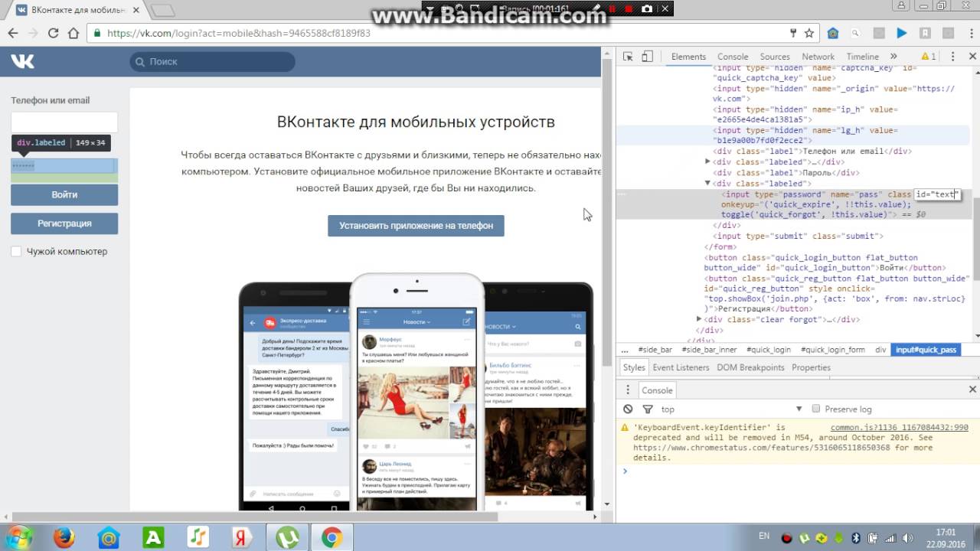Click the VK logo in the header
The height and width of the screenshot is (551, 980).
click(x=22, y=61)
